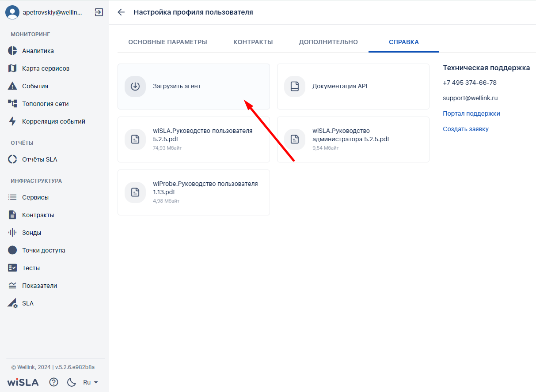
Task: Select the Справка tab
Action: [404, 42]
